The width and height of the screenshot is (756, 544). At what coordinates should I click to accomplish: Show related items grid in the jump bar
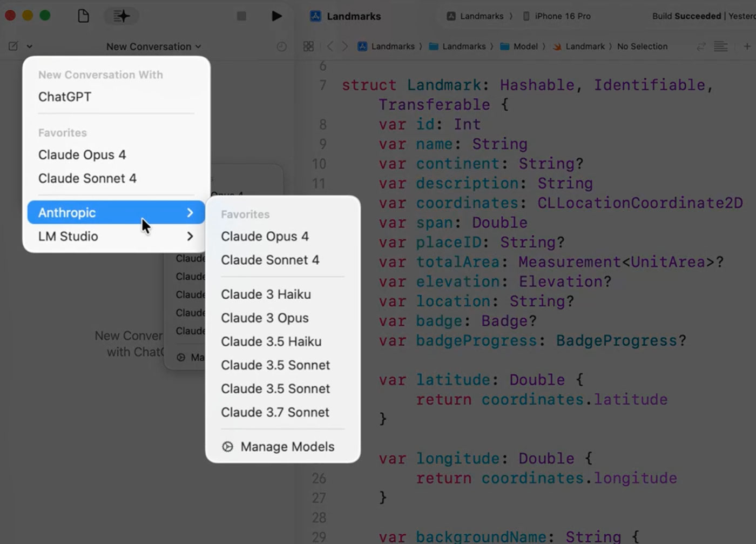tap(308, 46)
